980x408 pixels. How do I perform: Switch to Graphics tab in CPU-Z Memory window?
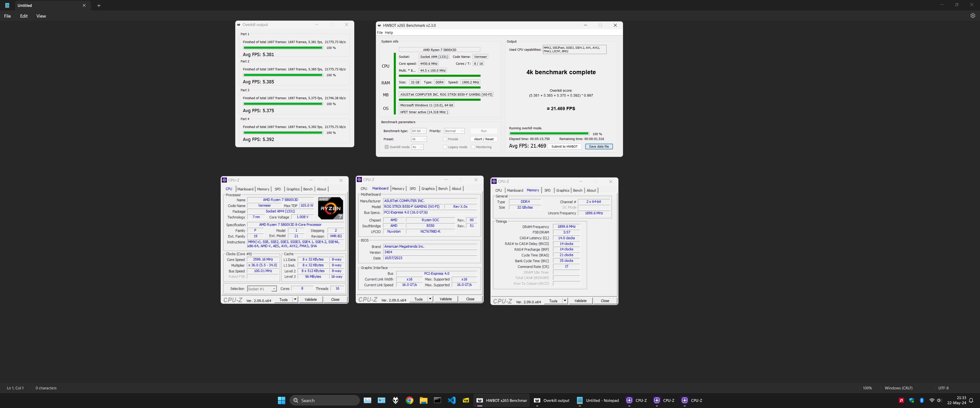(562, 190)
